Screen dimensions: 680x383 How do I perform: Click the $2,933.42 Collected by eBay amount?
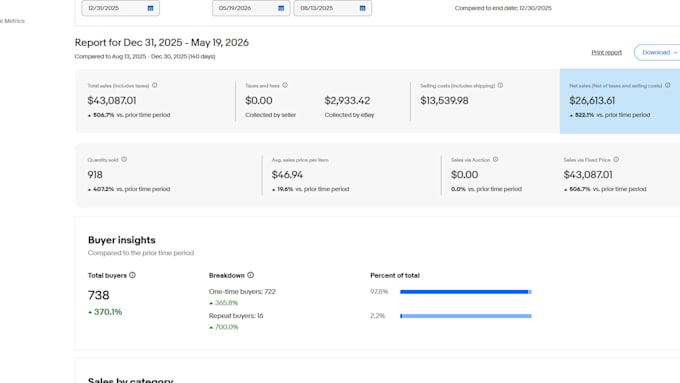point(347,101)
